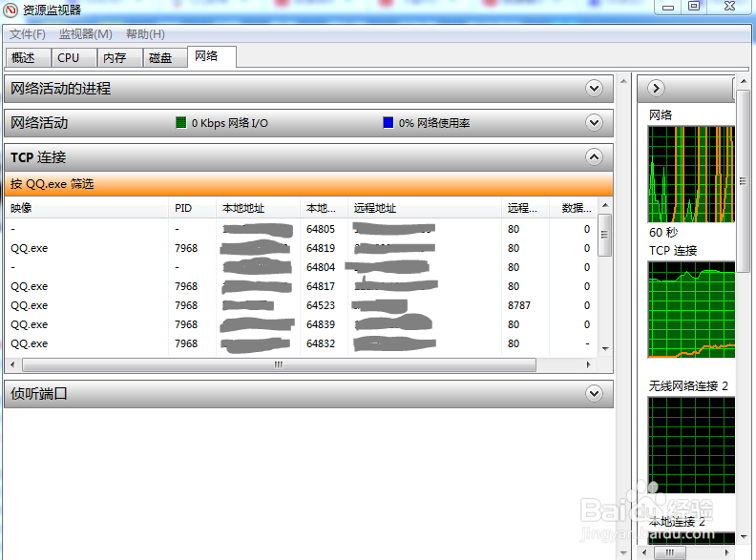Viewport: 756px width, 560px height.
Task: Sort by the 本地... port column header
Action: tap(324, 208)
